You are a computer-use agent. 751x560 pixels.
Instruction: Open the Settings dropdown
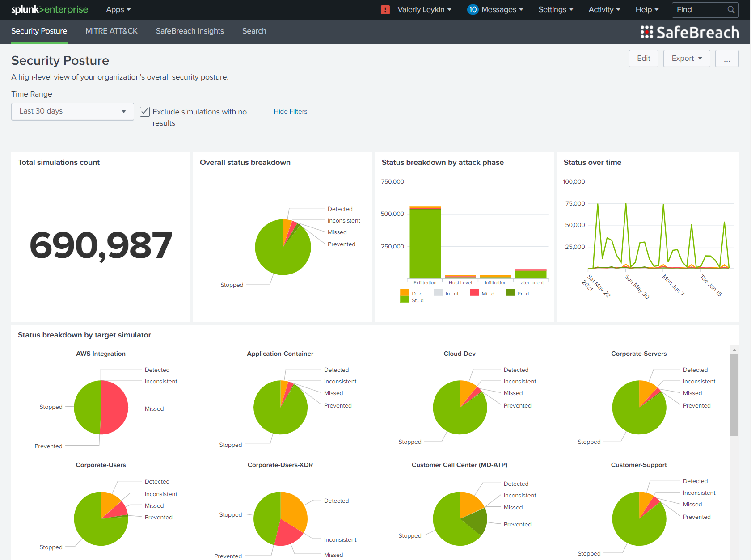[556, 9]
